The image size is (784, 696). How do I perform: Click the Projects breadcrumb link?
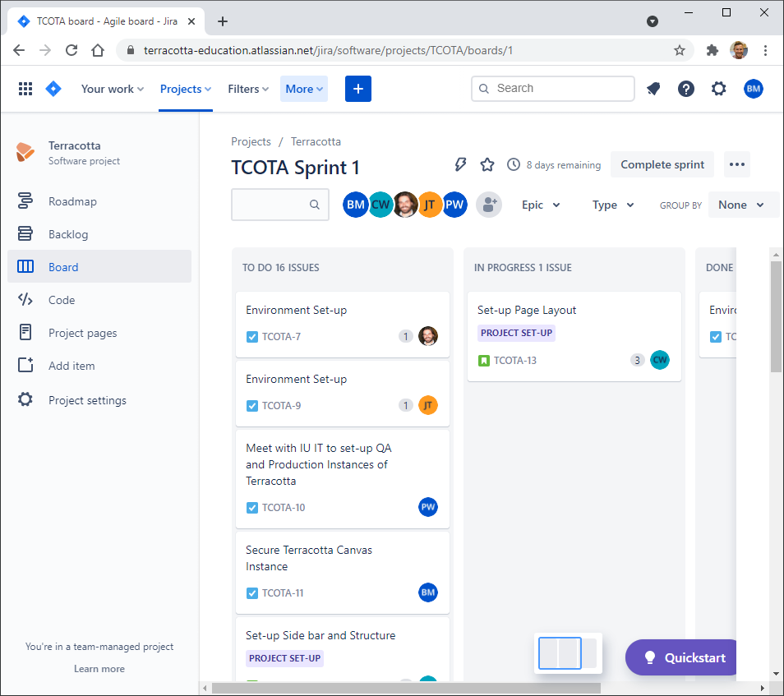click(x=251, y=141)
